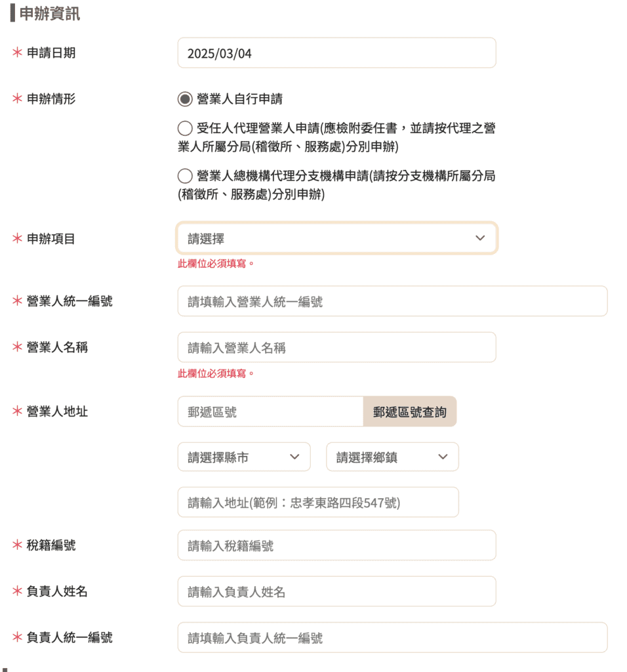Choose 受任人代理營業人申請 radio option
Screen dimensions: 627x672
coord(184,128)
